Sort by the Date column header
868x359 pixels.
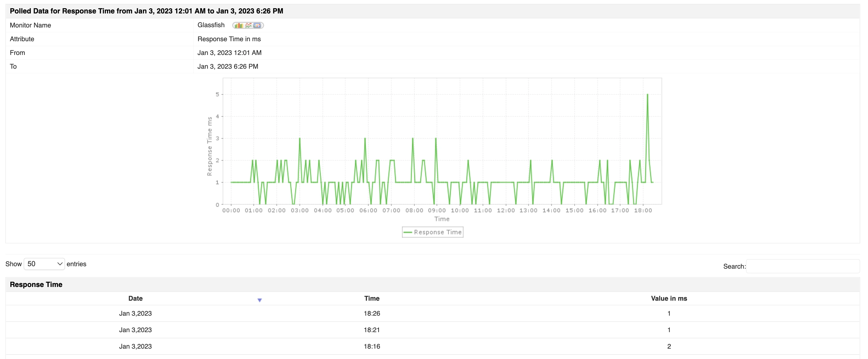click(x=135, y=298)
